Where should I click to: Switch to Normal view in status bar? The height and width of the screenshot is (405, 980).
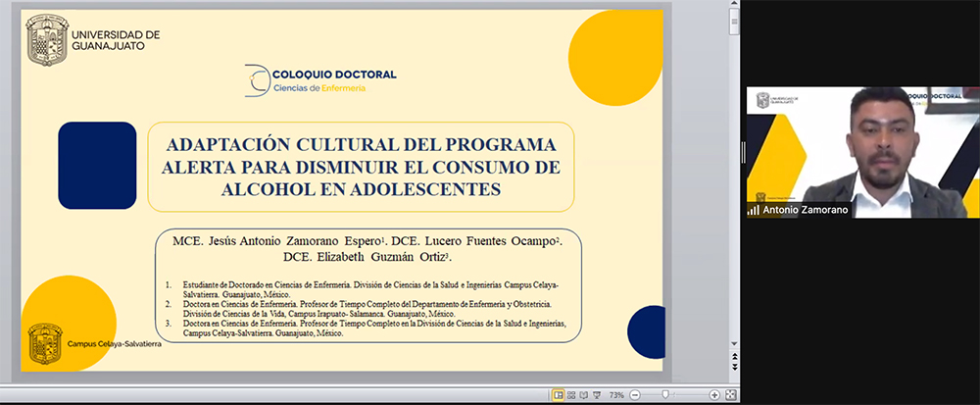pyautogui.click(x=559, y=395)
